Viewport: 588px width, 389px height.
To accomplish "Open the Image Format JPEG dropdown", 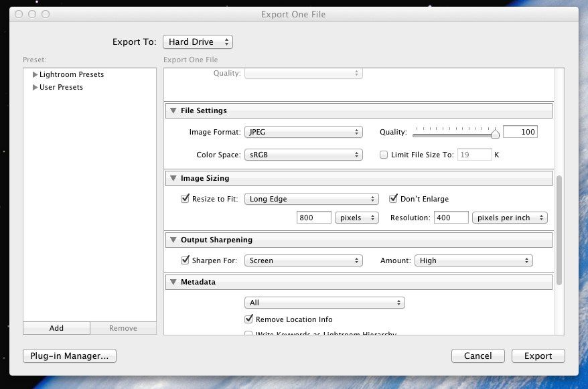I will (303, 133).
